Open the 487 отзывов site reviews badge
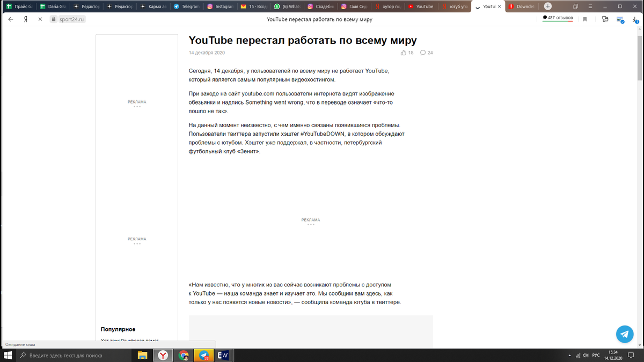The width and height of the screenshot is (644, 362). tap(558, 18)
